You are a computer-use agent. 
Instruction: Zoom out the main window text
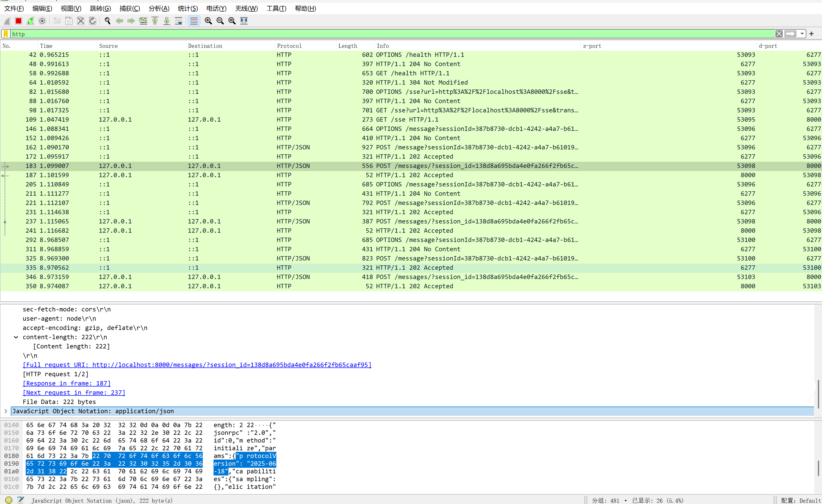[220, 21]
